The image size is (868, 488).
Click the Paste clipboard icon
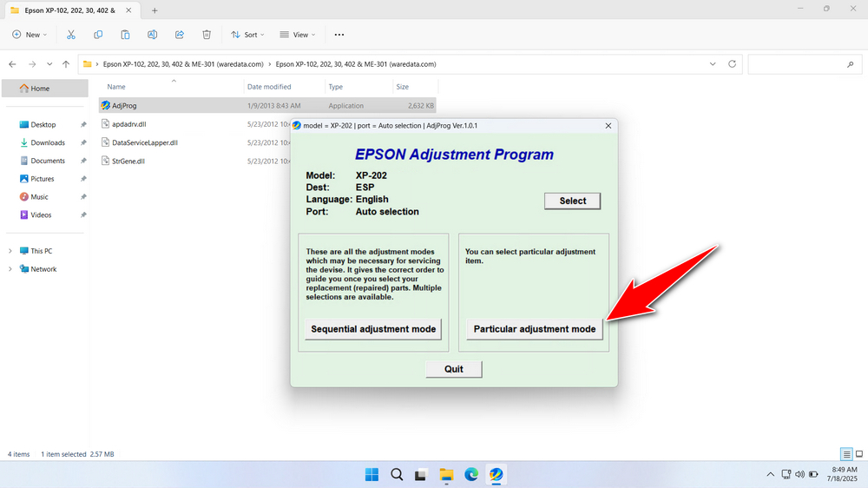(x=125, y=35)
